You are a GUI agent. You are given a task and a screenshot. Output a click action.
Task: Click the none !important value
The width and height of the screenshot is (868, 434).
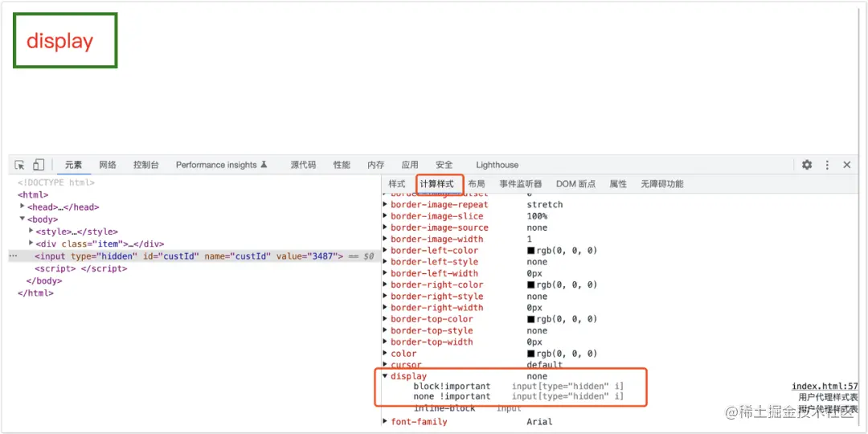coord(452,396)
